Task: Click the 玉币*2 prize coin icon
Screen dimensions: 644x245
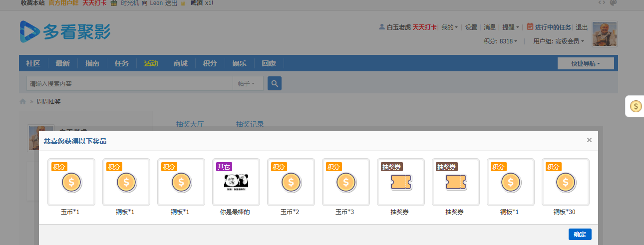Action: click(291, 182)
